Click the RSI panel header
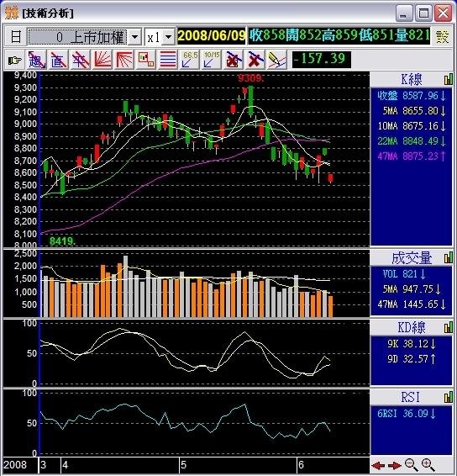This screenshot has height=476, width=457. [x=412, y=397]
